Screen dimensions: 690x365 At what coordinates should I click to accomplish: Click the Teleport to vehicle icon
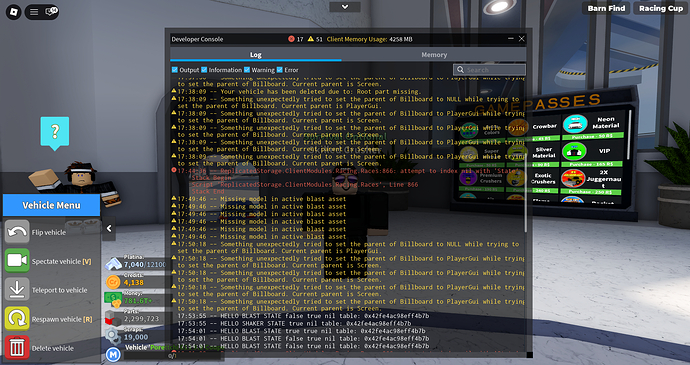[x=17, y=289]
